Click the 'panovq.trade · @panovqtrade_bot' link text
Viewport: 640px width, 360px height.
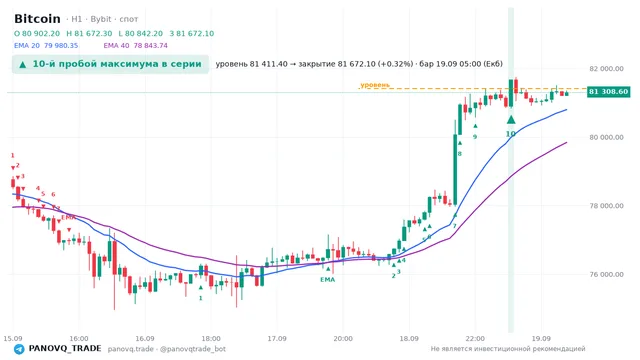[x=167, y=349]
